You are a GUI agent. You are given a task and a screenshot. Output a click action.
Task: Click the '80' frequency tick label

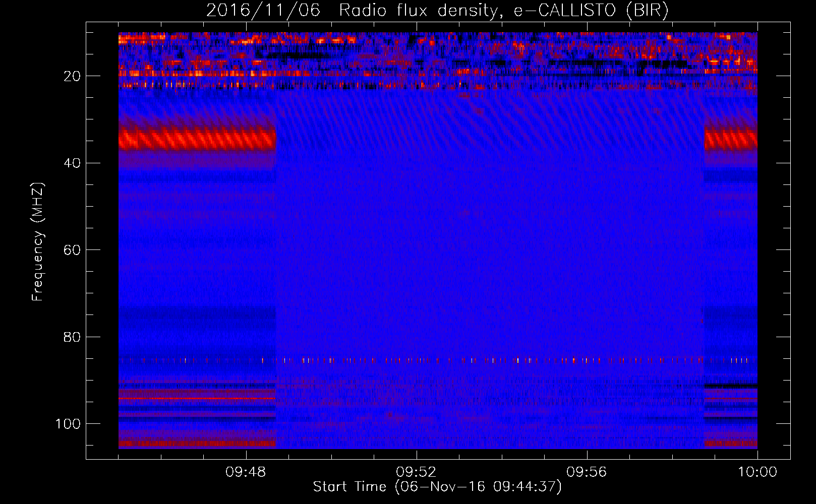point(72,337)
